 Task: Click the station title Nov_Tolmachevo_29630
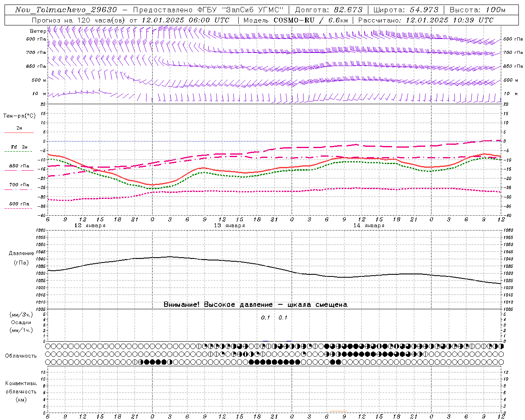(x=66, y=10)
